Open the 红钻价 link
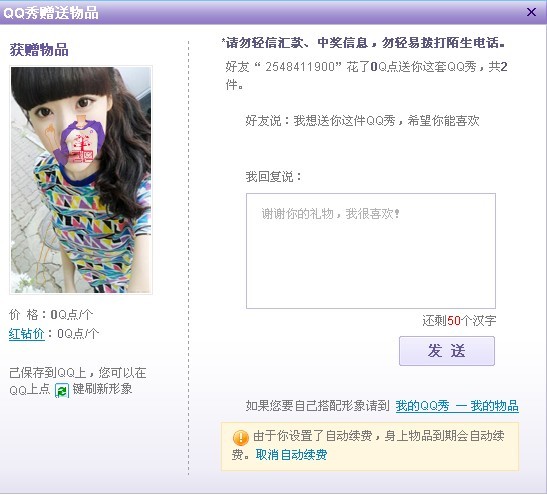 coord(27,334)
